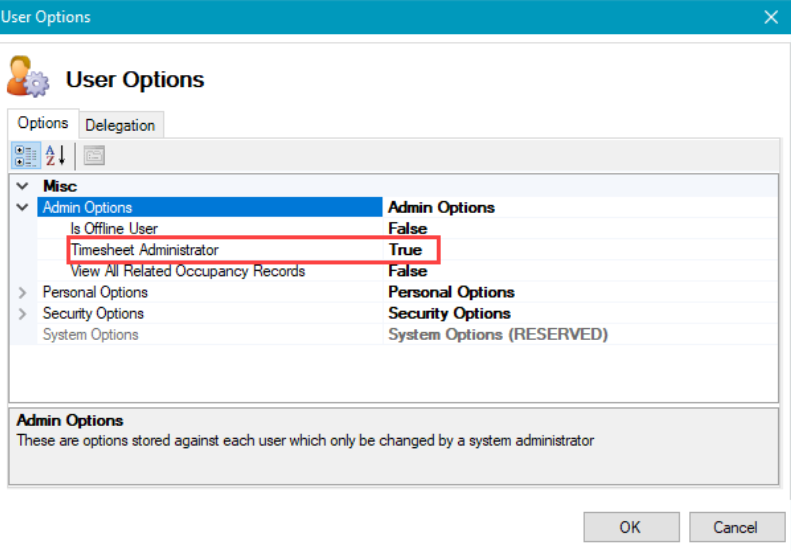
Task: Select the System Options row
Action: (90, 335)
